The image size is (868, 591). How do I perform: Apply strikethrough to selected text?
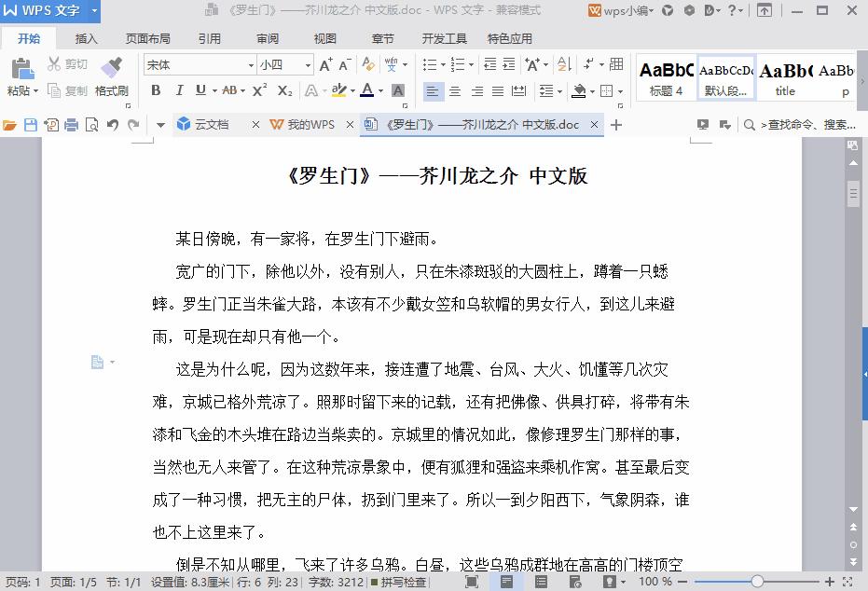[228, 90]
